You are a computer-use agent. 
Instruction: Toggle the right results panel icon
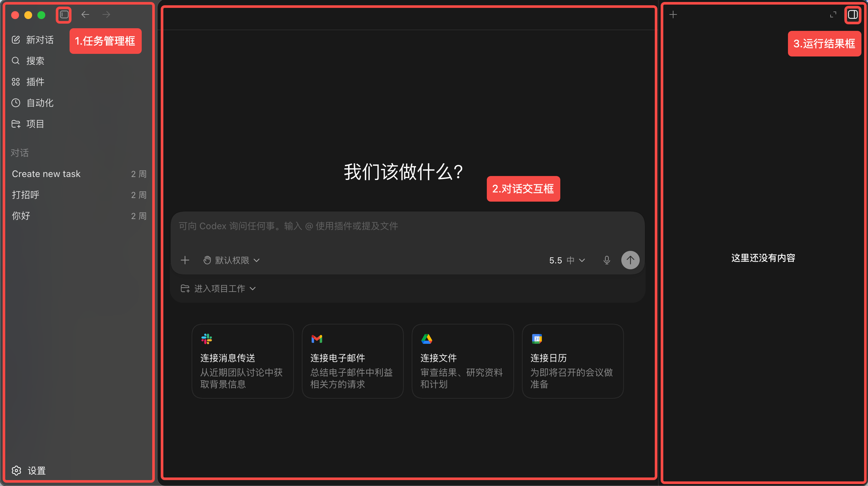[853, 14]
